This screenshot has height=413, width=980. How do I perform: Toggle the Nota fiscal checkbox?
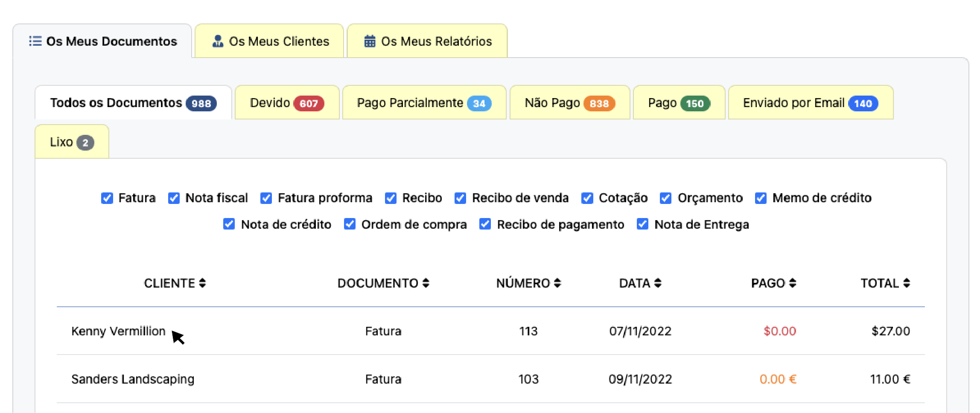tap(174, 198)
